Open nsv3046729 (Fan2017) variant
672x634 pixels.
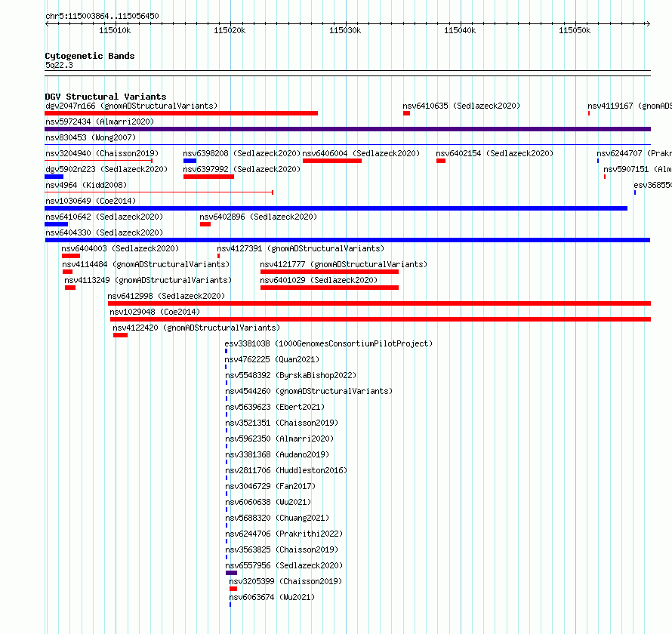point(270,486)
